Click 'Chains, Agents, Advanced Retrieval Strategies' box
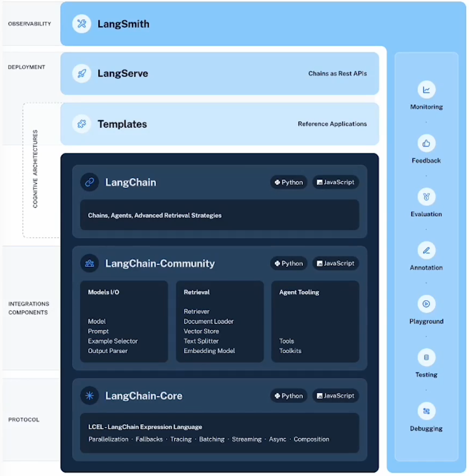This screenshot has width=469, height=476. click(220, 215)
